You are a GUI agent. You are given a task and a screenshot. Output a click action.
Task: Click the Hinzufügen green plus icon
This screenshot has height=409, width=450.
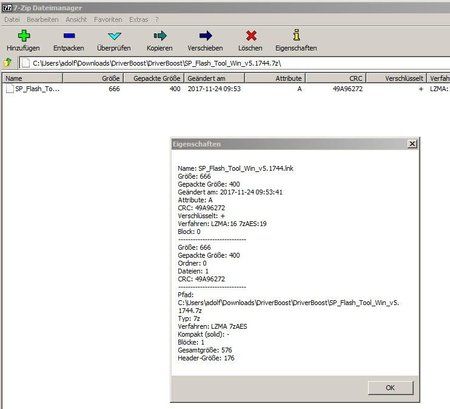coord(24,35)
